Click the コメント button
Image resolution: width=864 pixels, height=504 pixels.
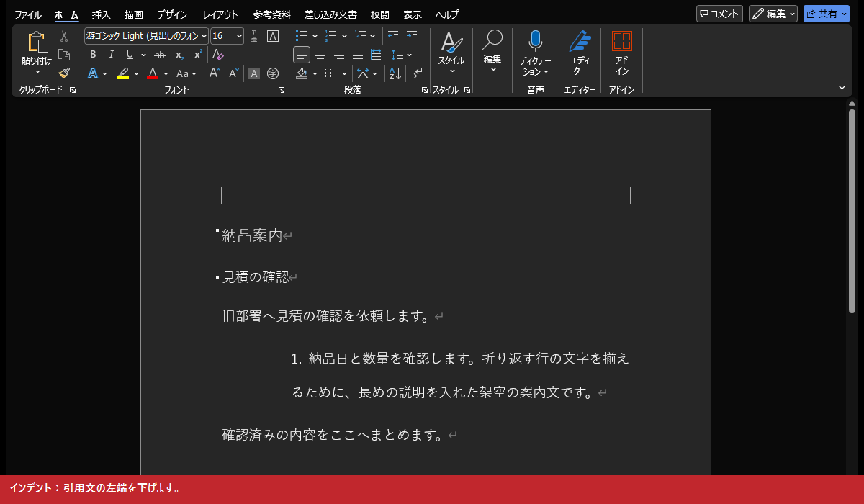pos(719,14)
